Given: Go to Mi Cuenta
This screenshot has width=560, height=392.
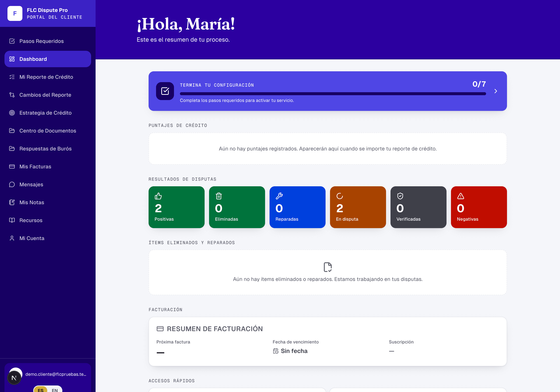Looking at the screenshot, I should (48, 238).
